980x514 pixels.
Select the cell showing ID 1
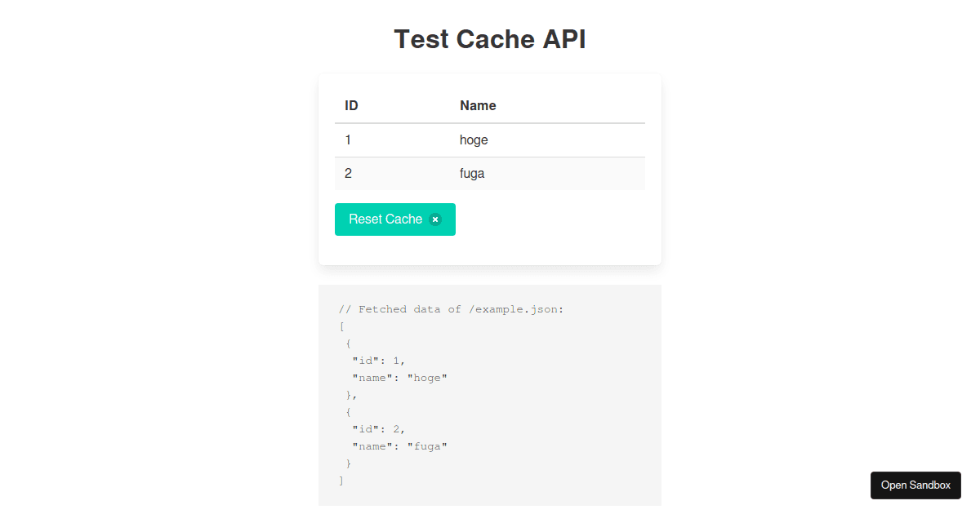[x=348, y=140]
